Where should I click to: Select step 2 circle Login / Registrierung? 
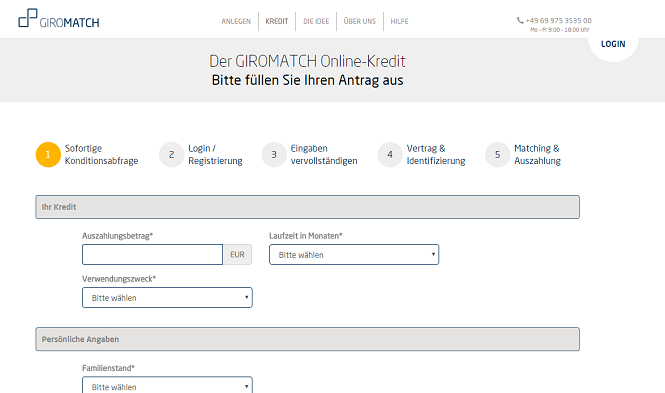171,154
